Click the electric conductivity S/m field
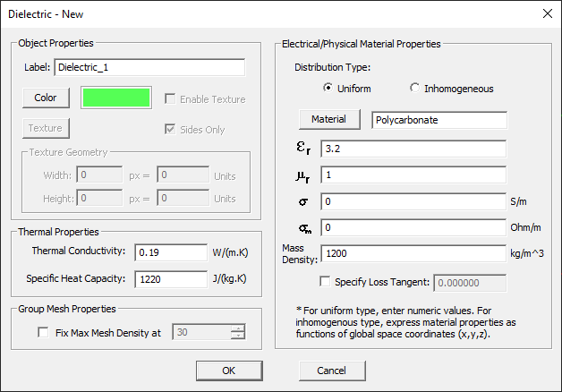 click(x=413, y=201)
